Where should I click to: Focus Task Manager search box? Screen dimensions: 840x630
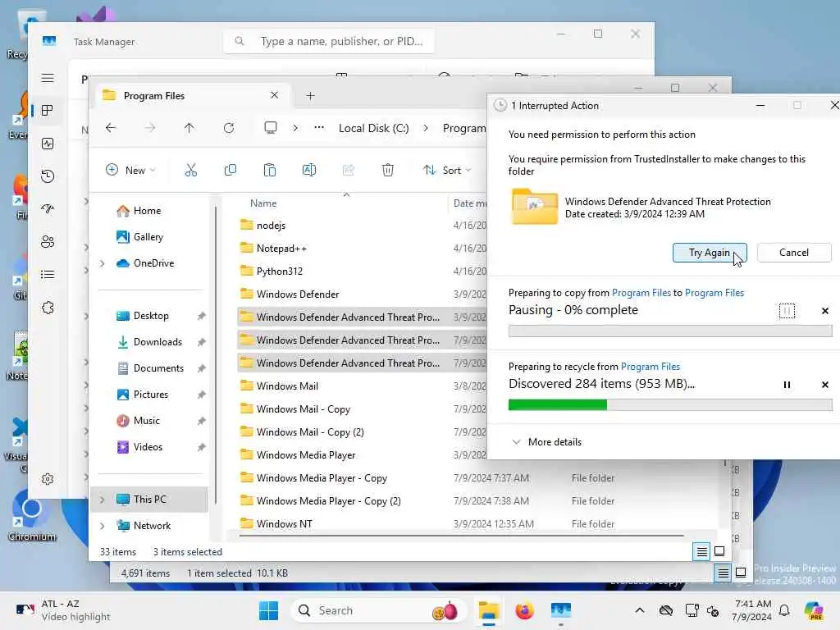point(329,41)
